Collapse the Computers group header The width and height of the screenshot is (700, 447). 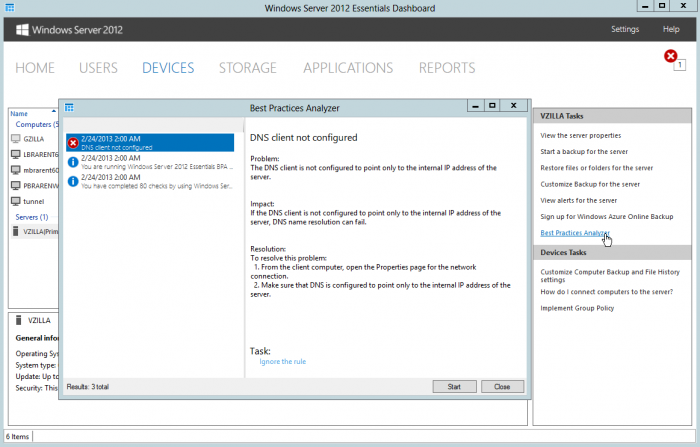(x=37, y=125)
